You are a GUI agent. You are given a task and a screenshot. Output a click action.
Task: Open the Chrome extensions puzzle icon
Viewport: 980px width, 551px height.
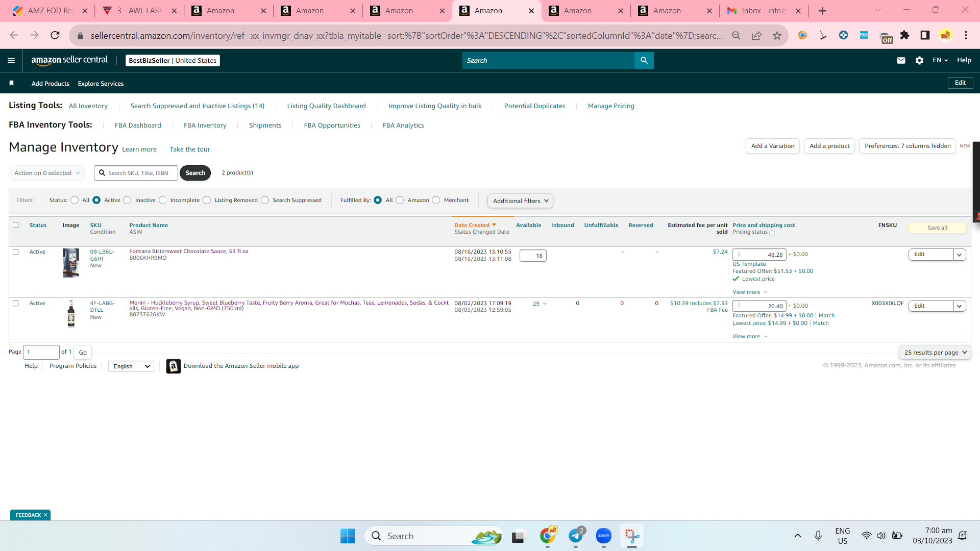pos(904,35)
